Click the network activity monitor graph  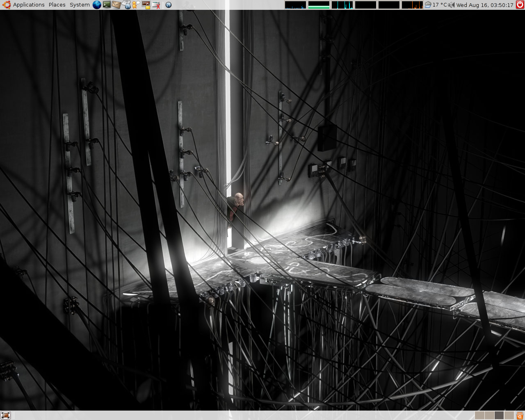coord(342,5)
